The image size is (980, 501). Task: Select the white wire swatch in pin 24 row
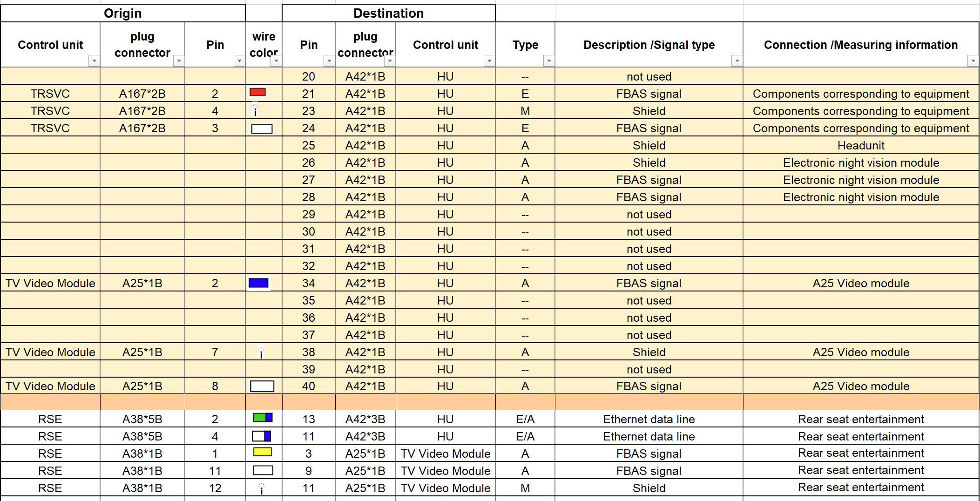point(262,129)
